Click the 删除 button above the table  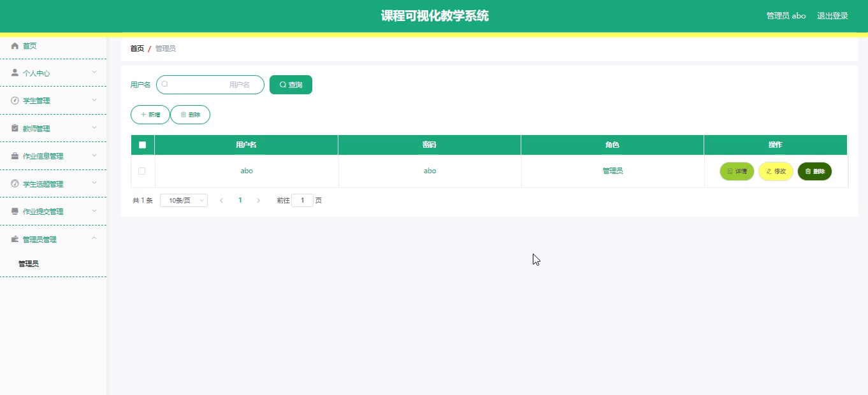tap(190, 115)
